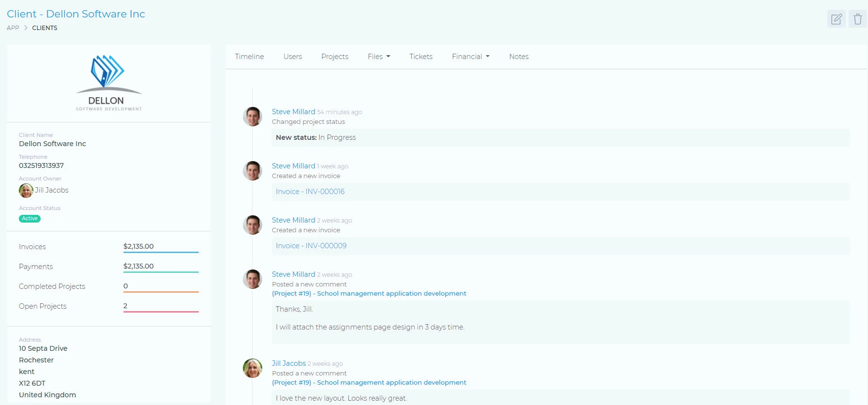Click Jill Jacobs account owner avatar
Image resolution: width=868 pixels, height=405 pixels.
tap(26, 191)
